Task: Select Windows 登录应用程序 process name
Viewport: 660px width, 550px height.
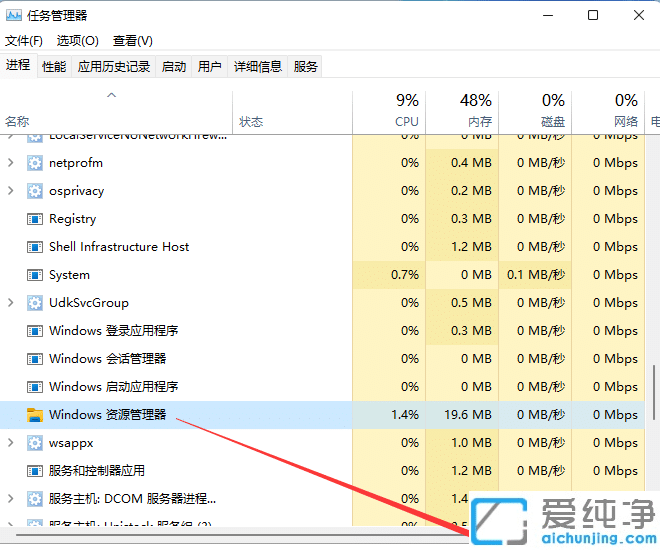Action: [114, 331]
